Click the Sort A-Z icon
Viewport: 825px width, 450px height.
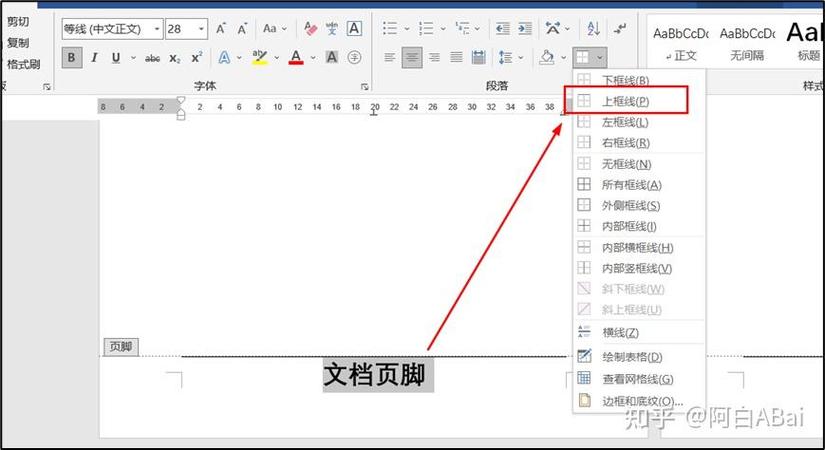[x=593, y=28]
